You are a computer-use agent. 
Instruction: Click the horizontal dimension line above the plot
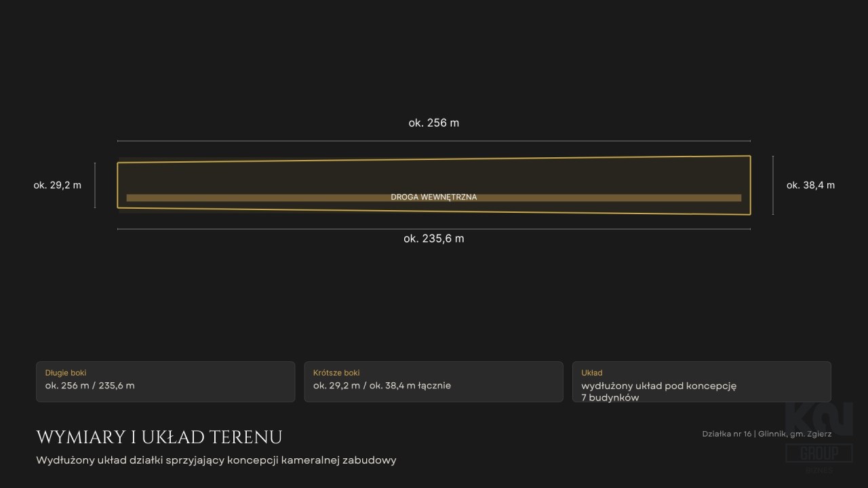[434, 141]
